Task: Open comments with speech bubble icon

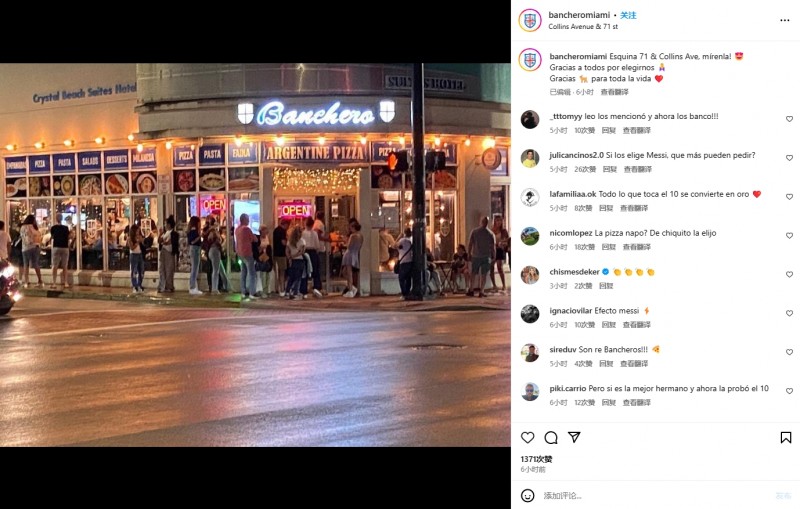Action: coord(551,438)
